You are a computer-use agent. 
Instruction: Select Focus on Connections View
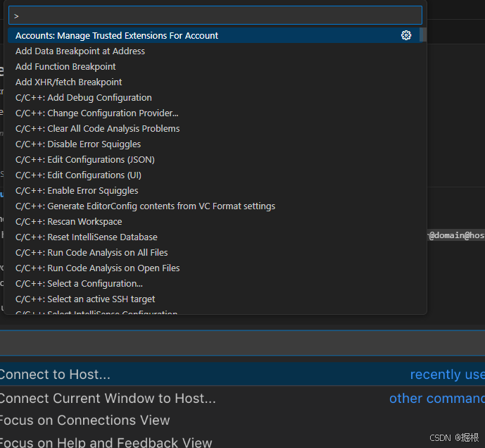point(242,420)
